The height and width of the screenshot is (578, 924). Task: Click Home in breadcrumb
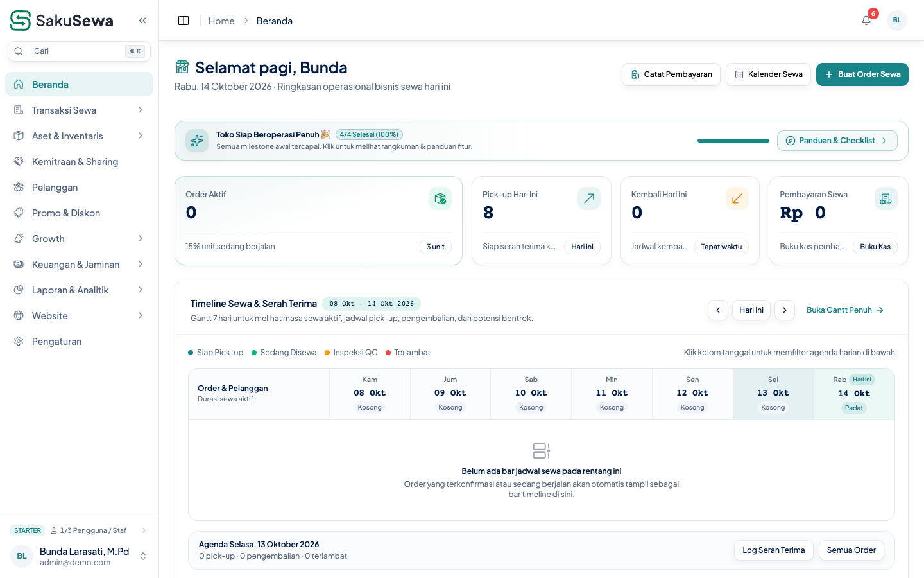tap(221, 21)
